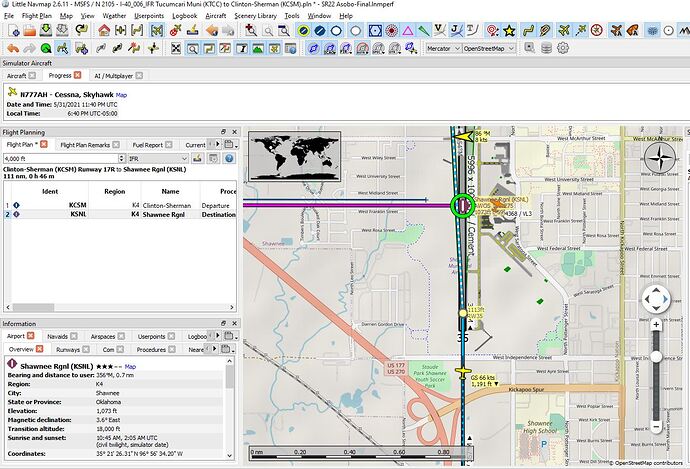690x469 pixels.
Task: Click the cruise altitude spinner arrows
Action: click(122, 158)
